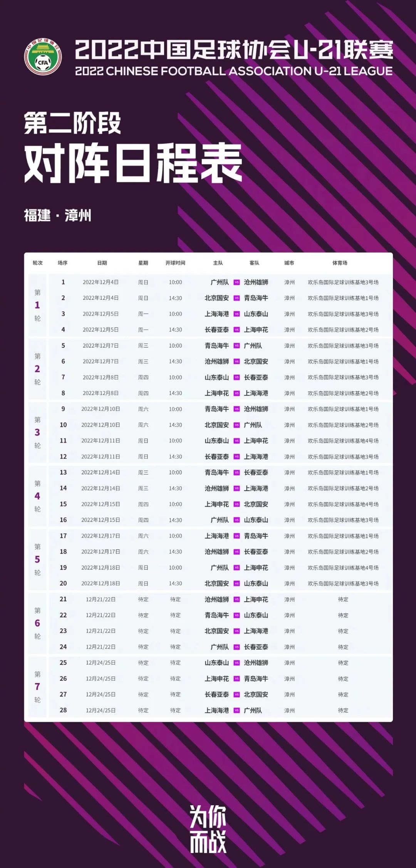Choose the 第7轮 round label
The height and width of the screenshot is (868, 416).
37,687
